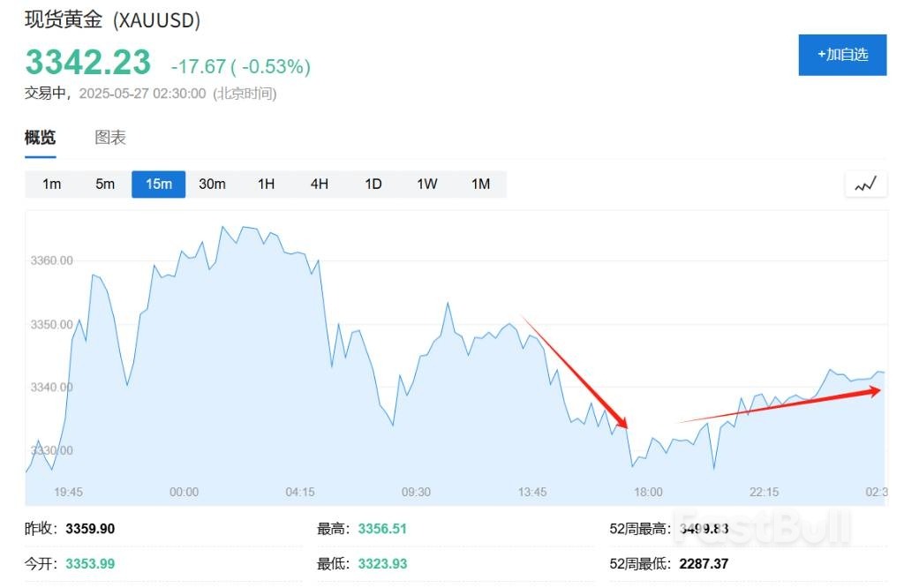Click the chart low point near 18:00

632,465
